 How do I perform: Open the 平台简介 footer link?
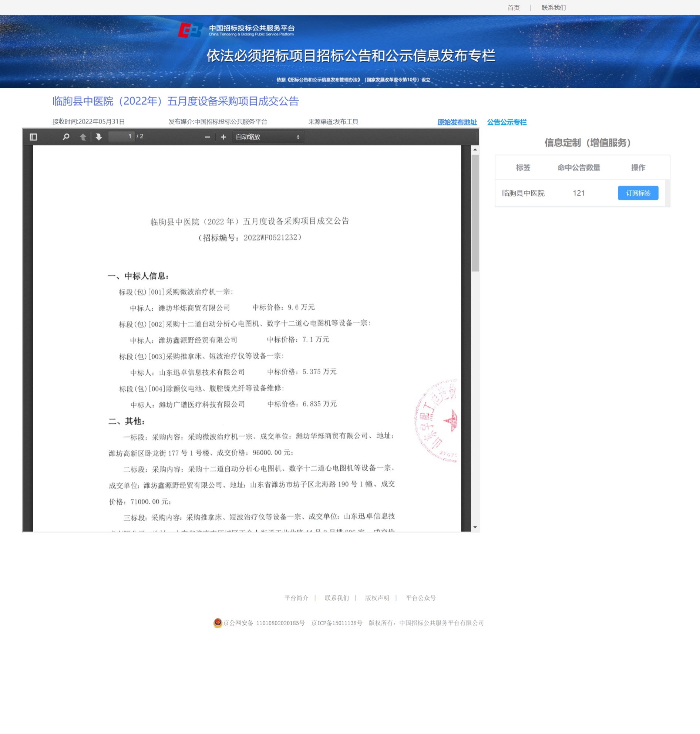click(x=296, y=598)
